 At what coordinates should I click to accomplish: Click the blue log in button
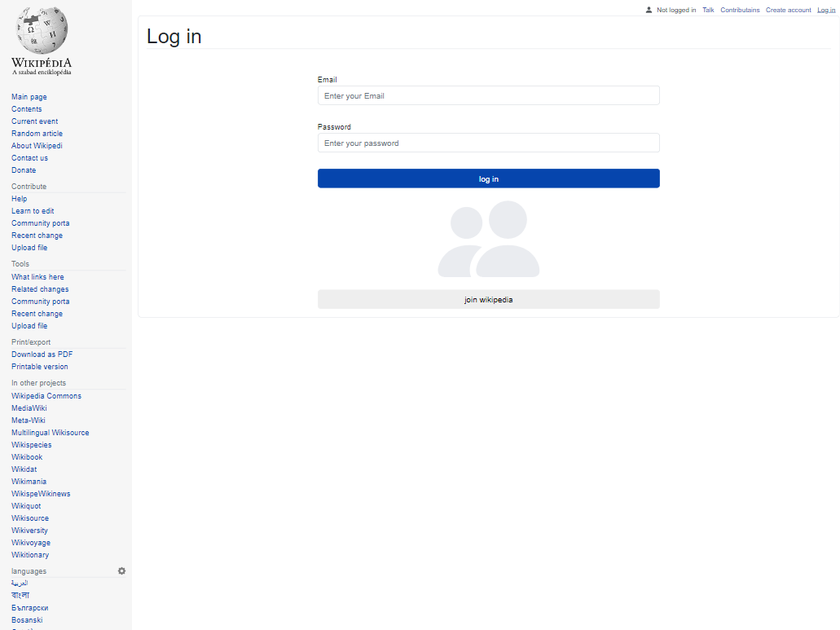489,178
